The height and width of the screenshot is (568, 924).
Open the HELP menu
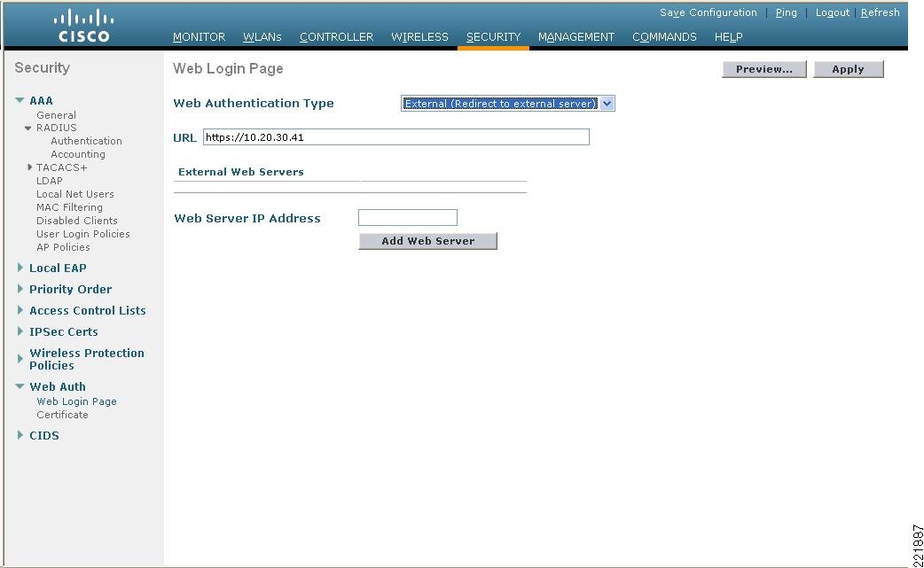(x=728, y=37)
